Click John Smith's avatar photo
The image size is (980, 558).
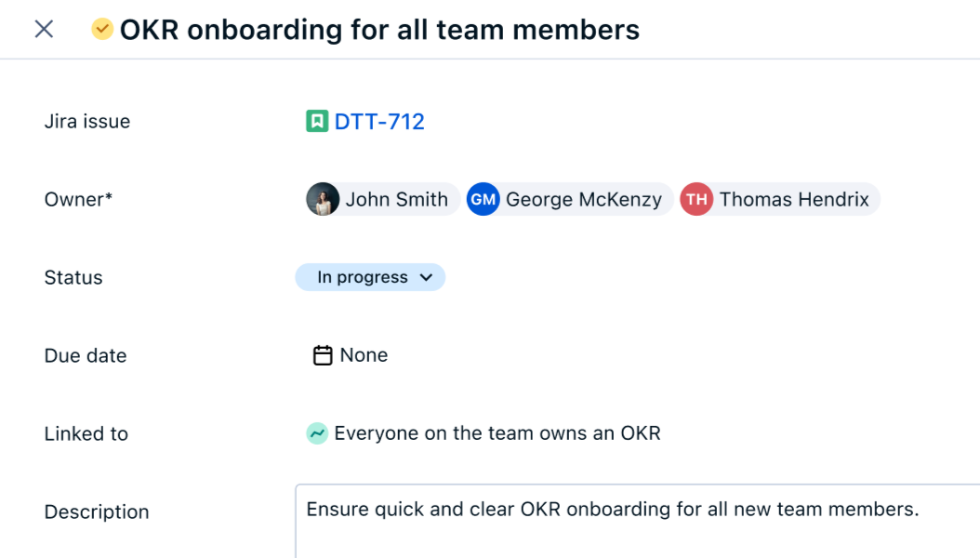coord(323,199)
